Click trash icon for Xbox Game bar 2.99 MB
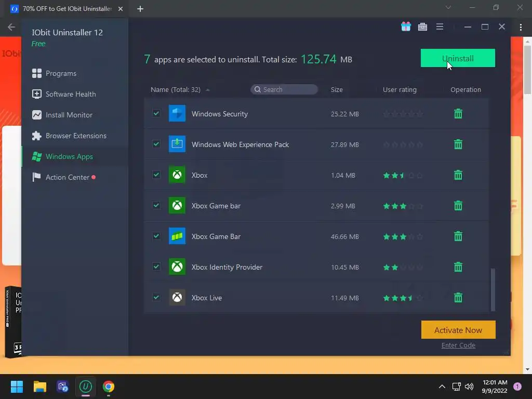 pyautogui.click(x=458, y=205)
